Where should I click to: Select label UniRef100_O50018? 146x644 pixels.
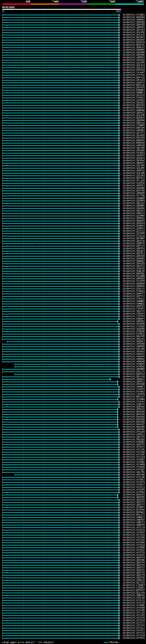pyautogui.click(x=134, y=70)
